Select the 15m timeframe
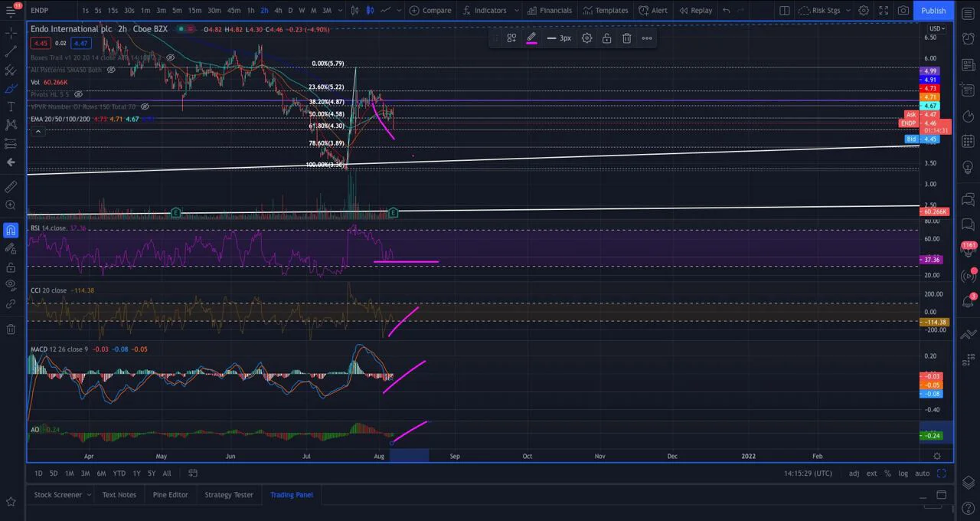Image resolution: width=980 pixels, height=521 pixels. click(194, 10)
